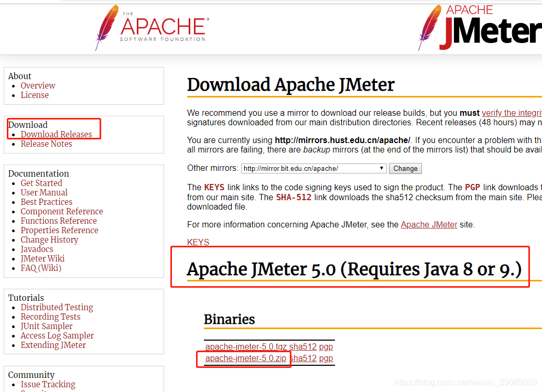Follow the verify the integrity link
This screenshot has height=392, width=542.
coord(512,113)
